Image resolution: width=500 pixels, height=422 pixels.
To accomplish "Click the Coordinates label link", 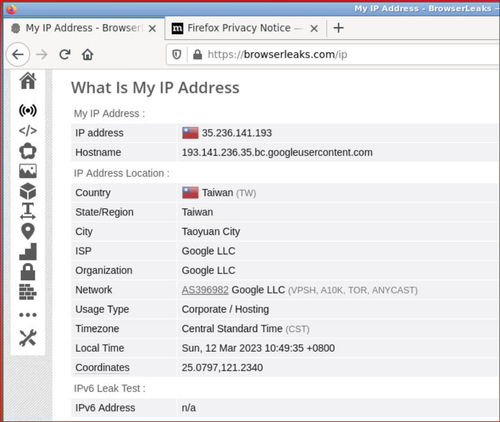I will pyautogui.click(x=102, y=368).
